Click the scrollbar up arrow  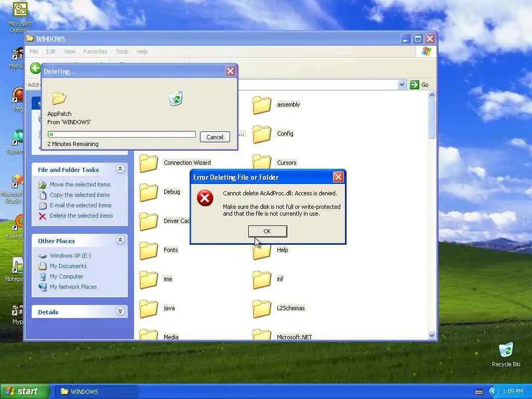tap(432, 96)
